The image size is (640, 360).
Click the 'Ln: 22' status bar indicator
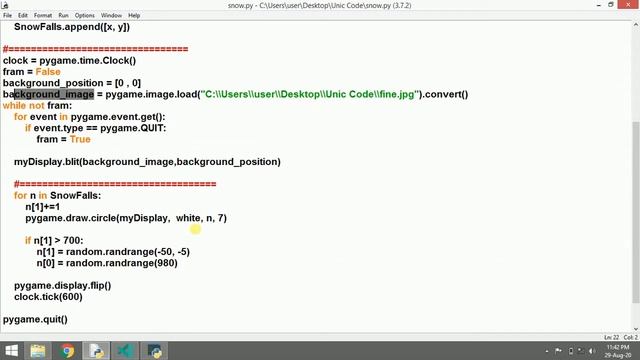pyautogui.click(x=611, y=338)
